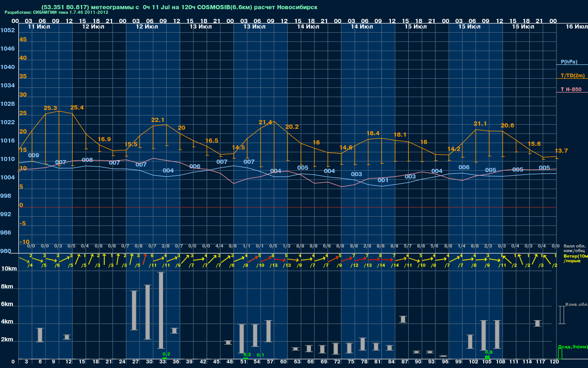Click the T/TD(2m) legend label

pos(572,75)
